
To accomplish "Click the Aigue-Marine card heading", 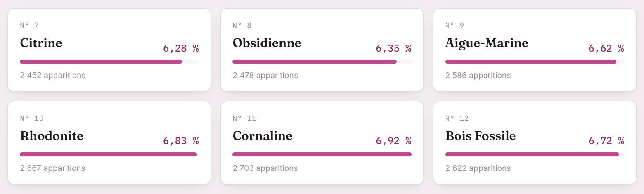I will coord(487,43).
